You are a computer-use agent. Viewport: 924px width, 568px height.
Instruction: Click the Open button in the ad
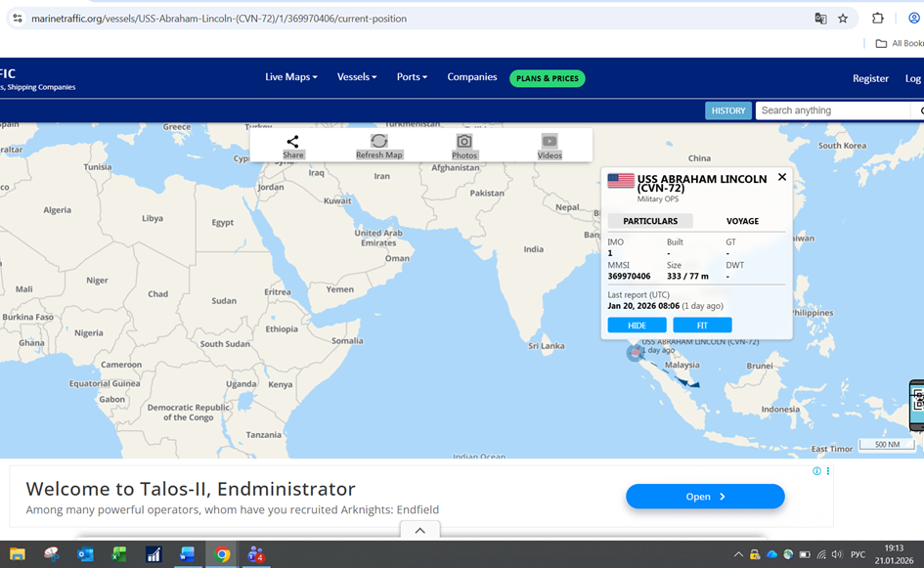tap(705, 497)
